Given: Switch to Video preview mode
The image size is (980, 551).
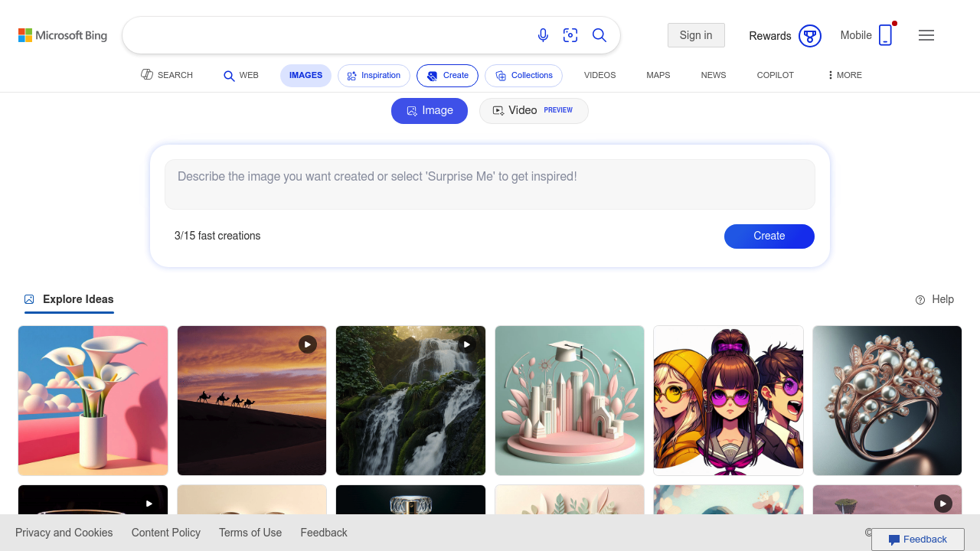Looking at the screenshot, I should (x=534, y=110).
